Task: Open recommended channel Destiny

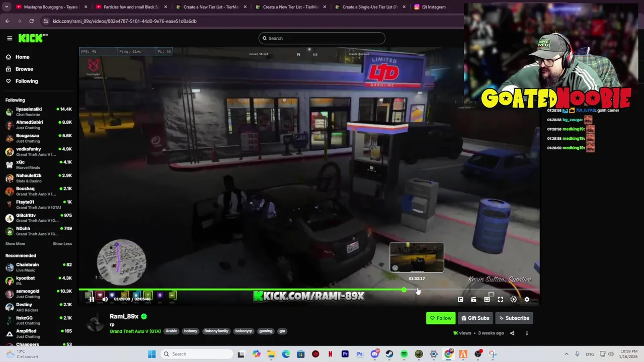Action: tap(39, 307)
